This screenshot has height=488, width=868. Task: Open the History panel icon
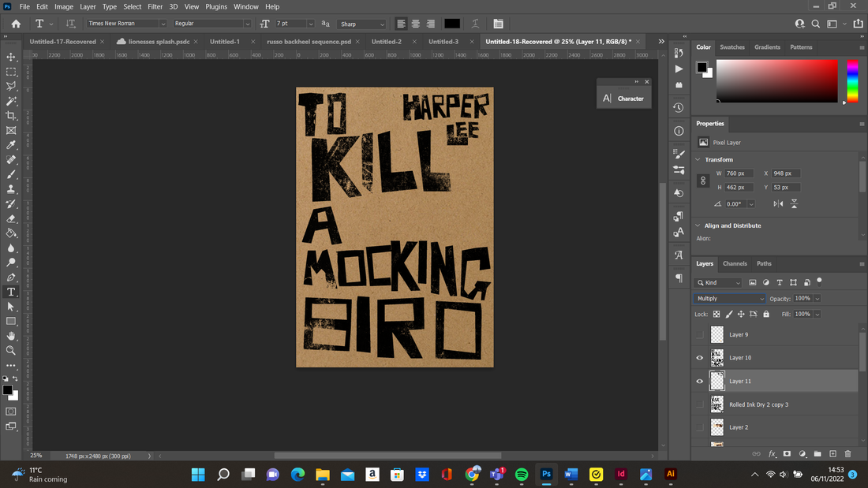[x=679, y=108]
